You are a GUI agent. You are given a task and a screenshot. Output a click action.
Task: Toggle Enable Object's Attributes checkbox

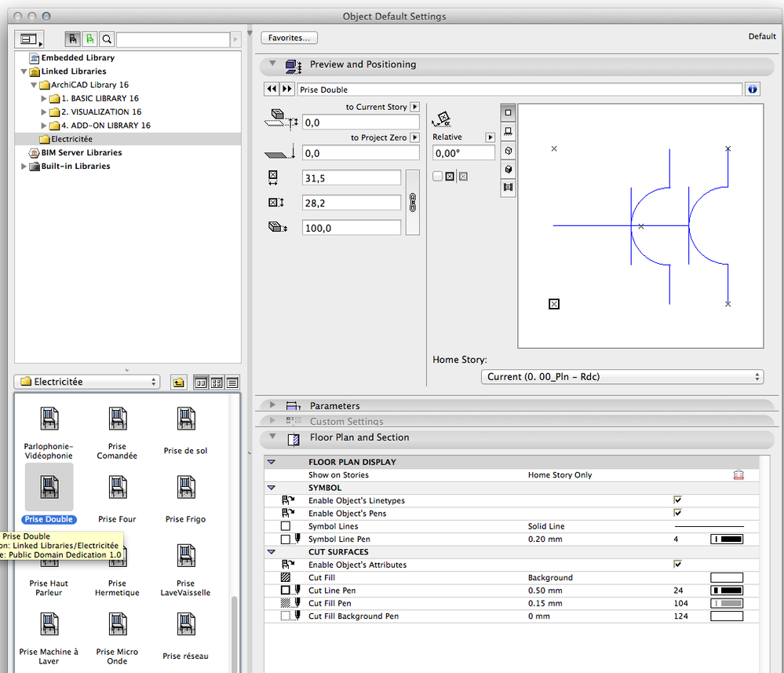pyautogui.click(x=677, y=565)
